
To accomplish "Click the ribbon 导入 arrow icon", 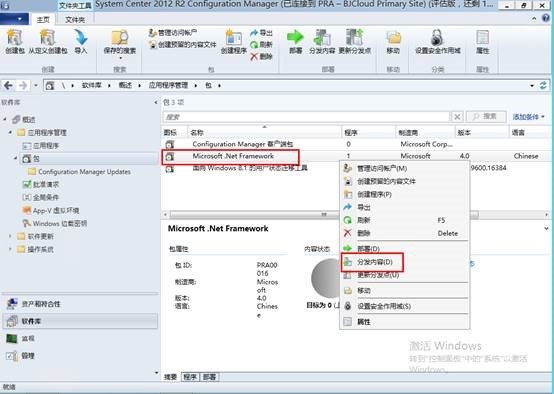I will 81,37.
